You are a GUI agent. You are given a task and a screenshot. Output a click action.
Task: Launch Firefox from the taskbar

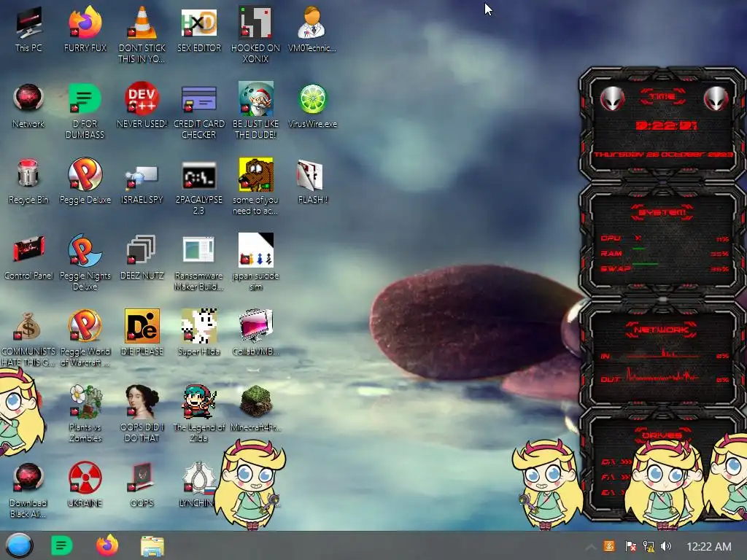pos(107,545)
